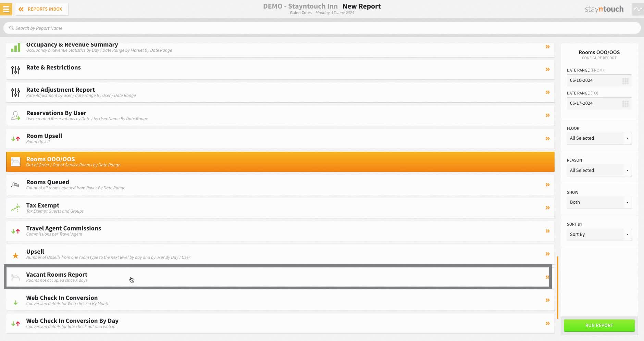Select Web Check In Conversion By Day report
The height and width of the screenshot is (341, 644).
(280, 324)
